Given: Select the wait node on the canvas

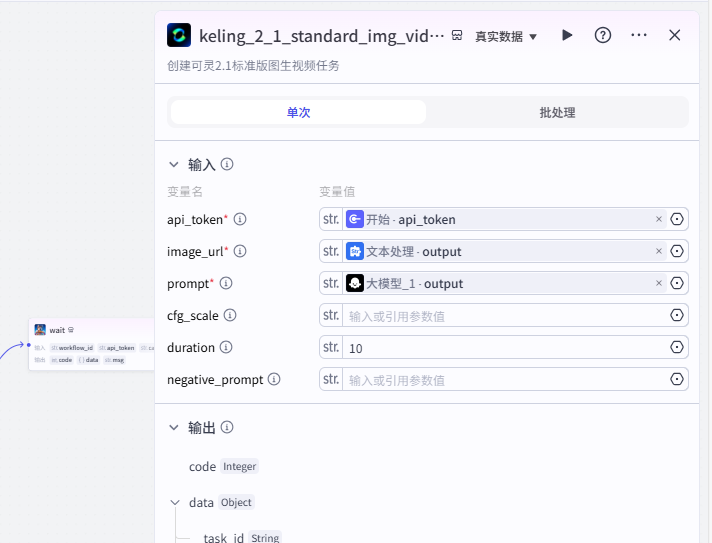Looking at the screenshot, I should coord(92,345).
